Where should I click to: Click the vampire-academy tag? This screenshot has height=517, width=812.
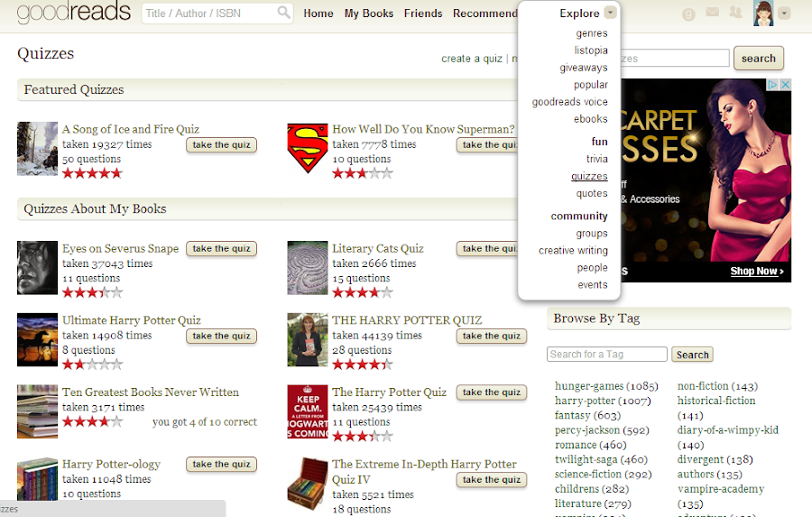(721, 489)
